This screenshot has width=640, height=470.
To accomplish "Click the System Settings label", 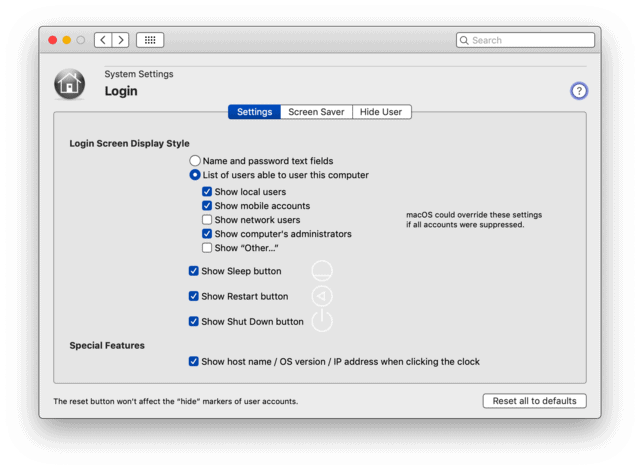I will tap(139, 74).
